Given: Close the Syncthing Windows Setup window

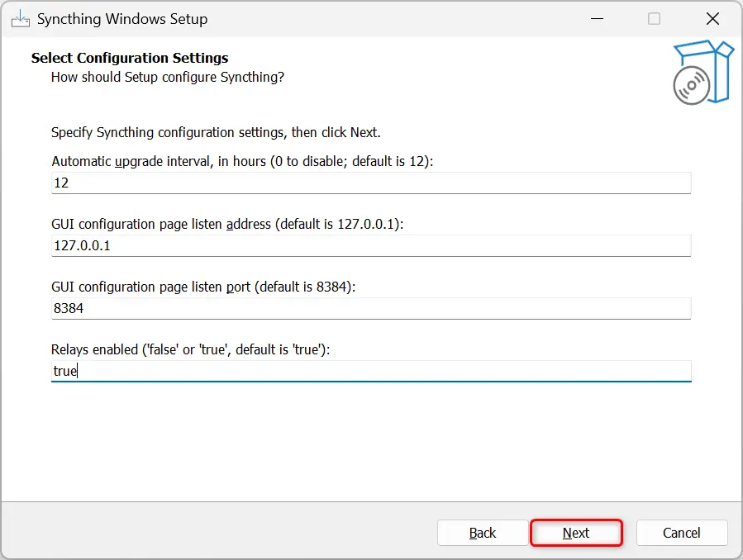Looking at the screenshot, I should point(712,19).
